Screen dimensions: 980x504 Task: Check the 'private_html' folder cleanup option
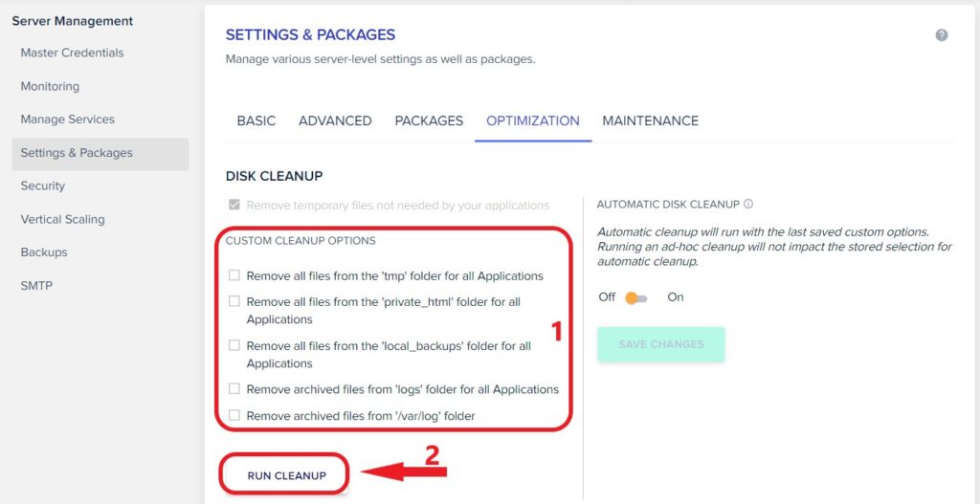pos(234,301)
